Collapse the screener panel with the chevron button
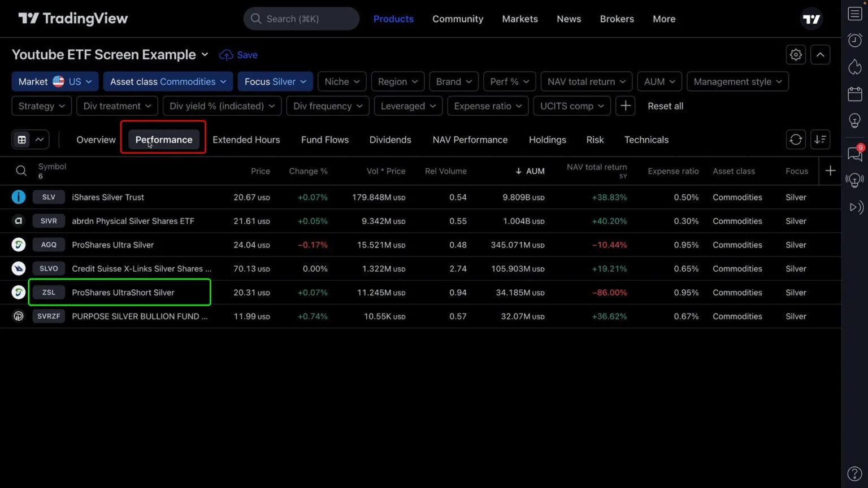Screen dimensions: 868x488 820,54
